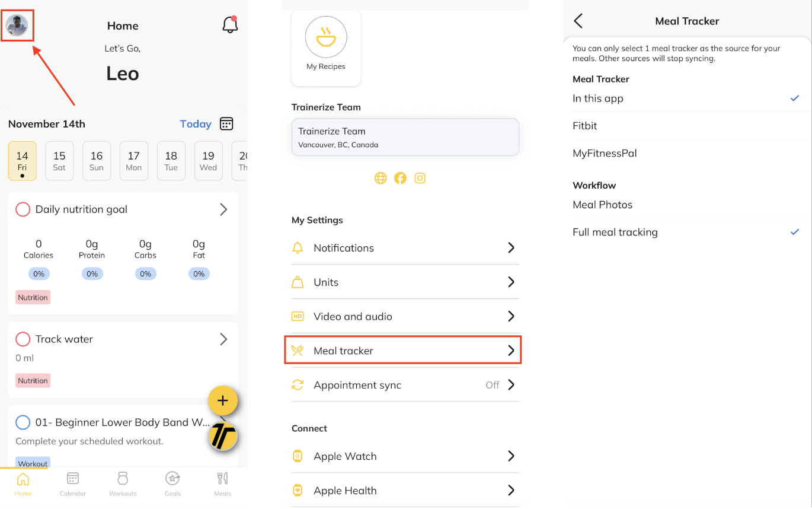
Task: Expand the Daily nutrition goal card
Action: click(x=223, y=209)
